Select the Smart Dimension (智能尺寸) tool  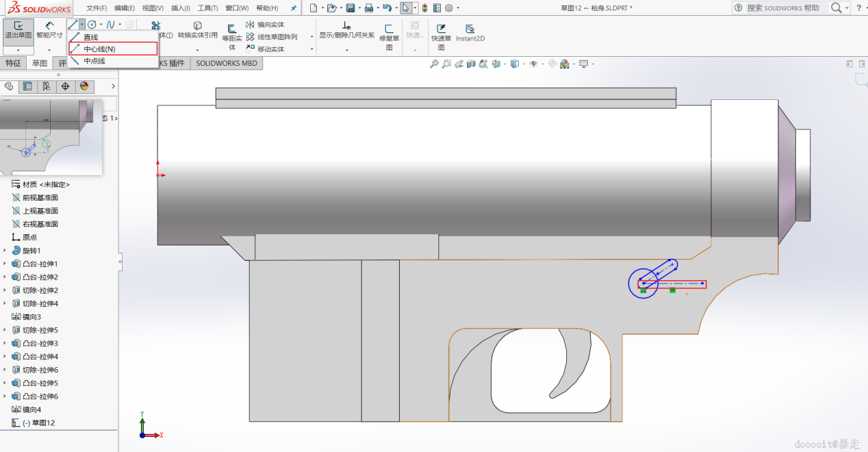click(49, 31)
